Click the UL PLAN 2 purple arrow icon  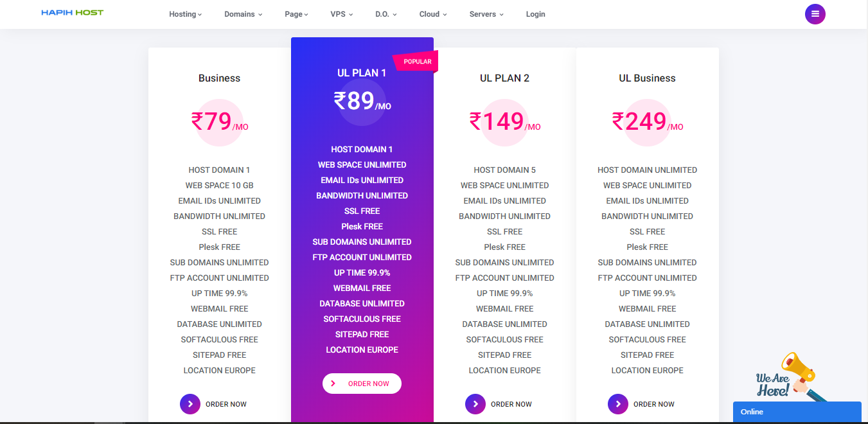[x=475, y=404]
